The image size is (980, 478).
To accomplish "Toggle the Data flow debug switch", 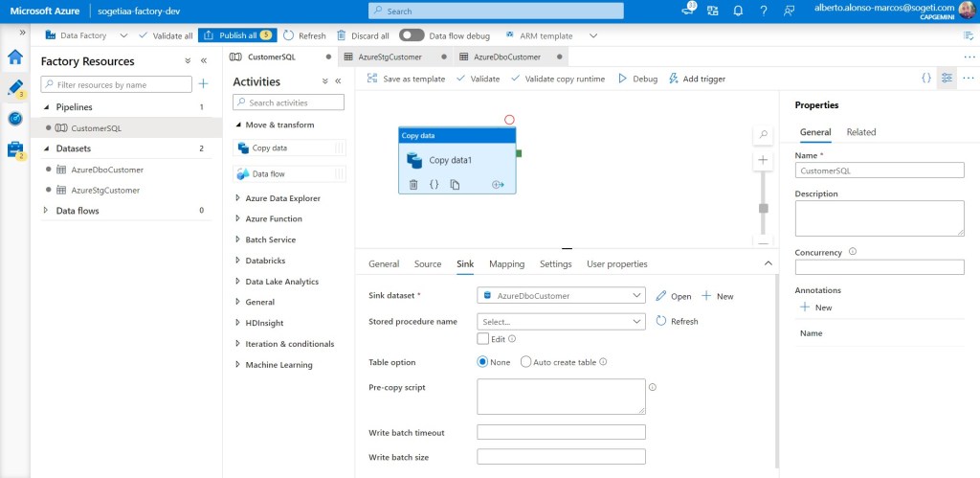I will [x=412, y=35].
